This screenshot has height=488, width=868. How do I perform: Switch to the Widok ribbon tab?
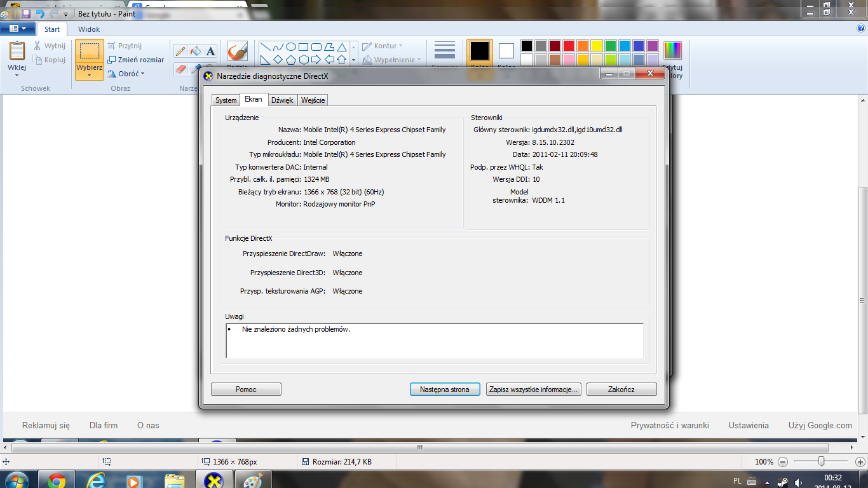click(89, 29)
